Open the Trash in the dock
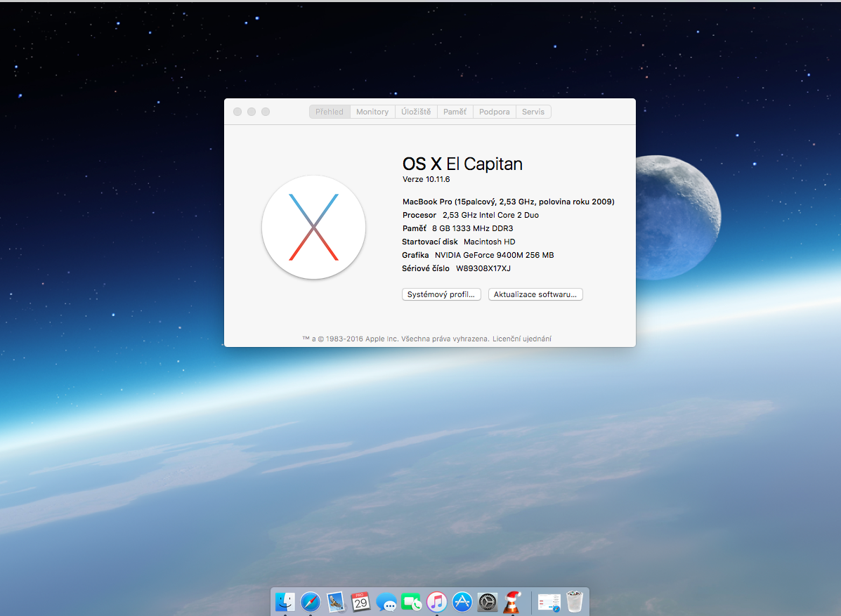This screenshot has height=616, width=841. click(x=575, y=602)
